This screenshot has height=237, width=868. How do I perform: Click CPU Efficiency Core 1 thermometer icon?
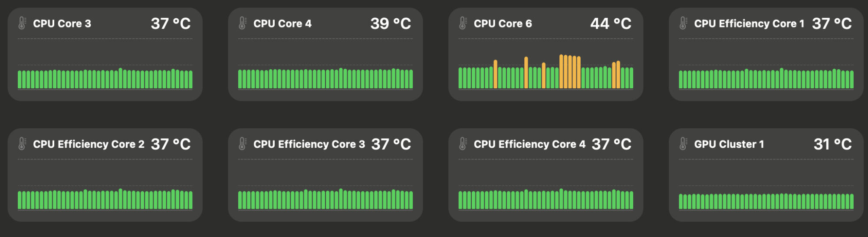click(x=683, y=23)
